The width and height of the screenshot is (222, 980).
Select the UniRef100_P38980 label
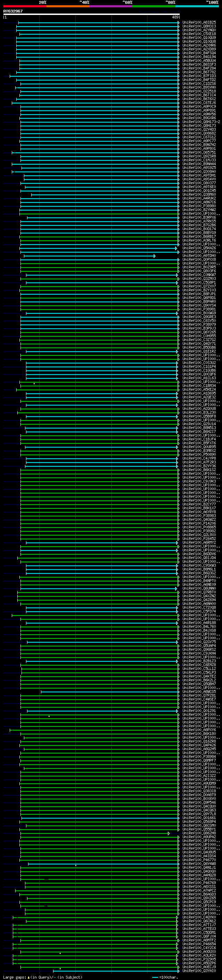(199, 206)
